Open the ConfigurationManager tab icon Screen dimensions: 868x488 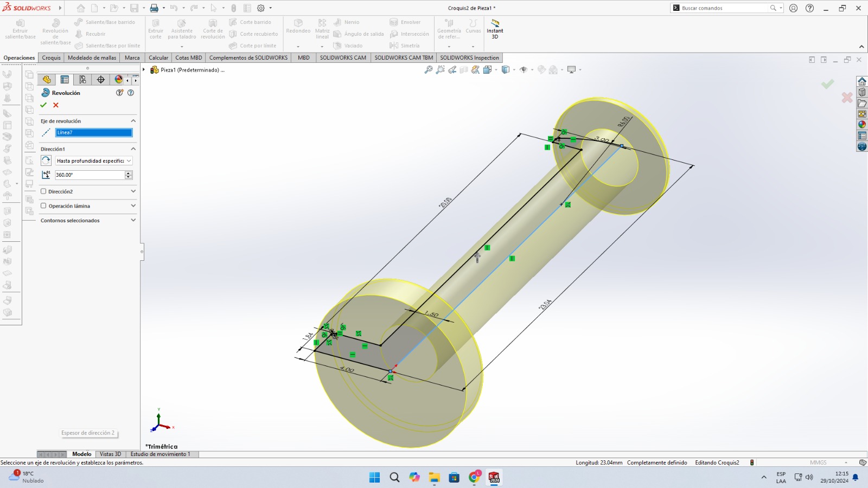(x=82, y=80)
